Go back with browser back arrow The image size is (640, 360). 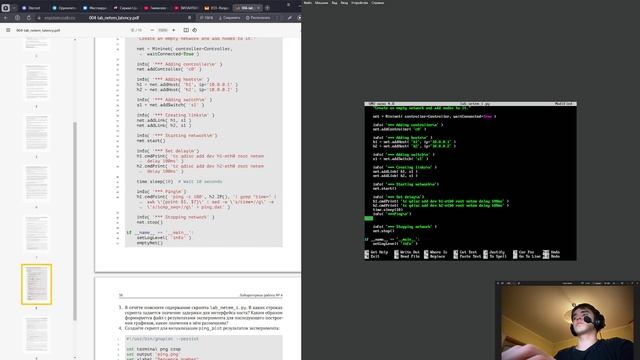[x=5, y=18]
